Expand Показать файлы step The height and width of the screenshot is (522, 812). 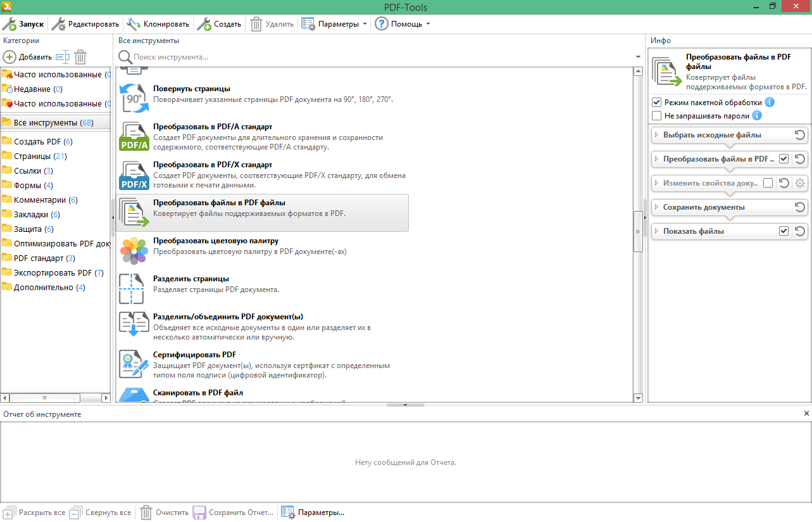pyautogui.click(x=656, y=231)
